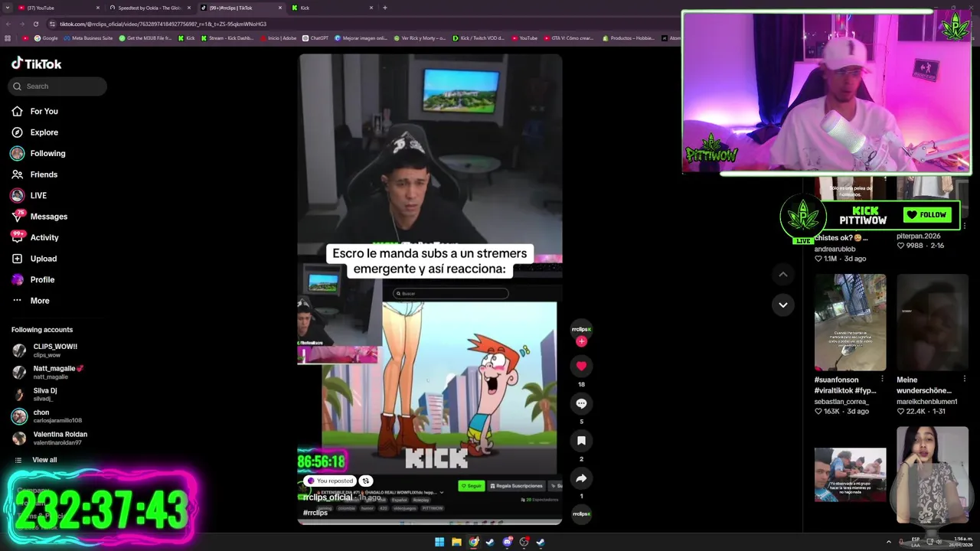Click the browser forward arrow

click(21, 24)
